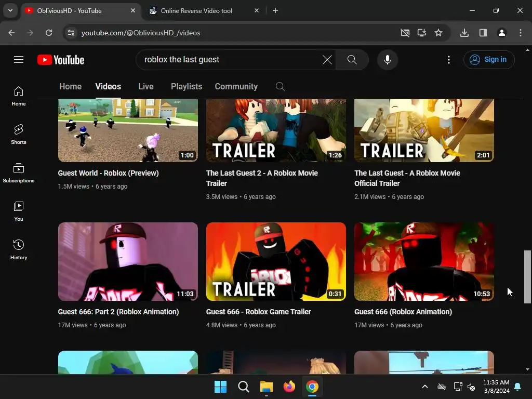This screenshot has height=399, width=532.
Task: Open the You section in sidebar
Action: pos(19,211)
